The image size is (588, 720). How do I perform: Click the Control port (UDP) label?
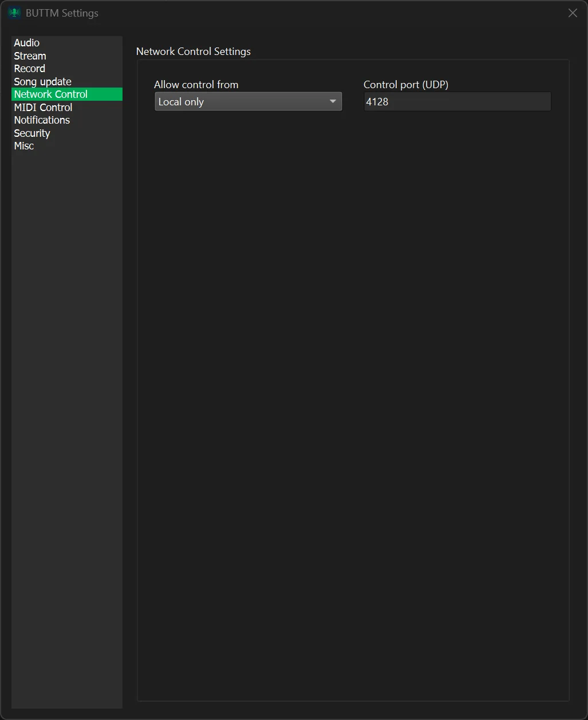pyautogui.click(x=406, y=84)
